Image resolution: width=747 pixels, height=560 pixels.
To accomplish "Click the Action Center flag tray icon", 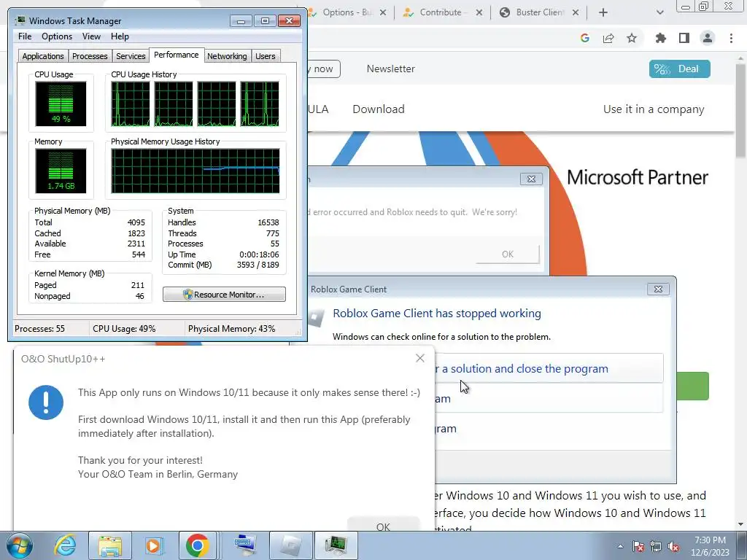I will pyautogui.click(x=638, y=546).
